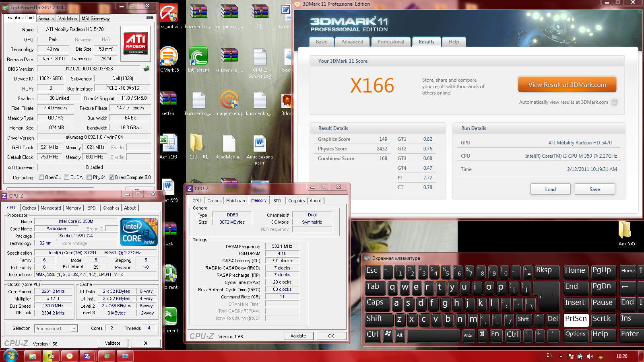Screen dimensions: 644x362
Task: Click the GPU-Z screenshot camera icon
Action: click(x=149, y=18)
